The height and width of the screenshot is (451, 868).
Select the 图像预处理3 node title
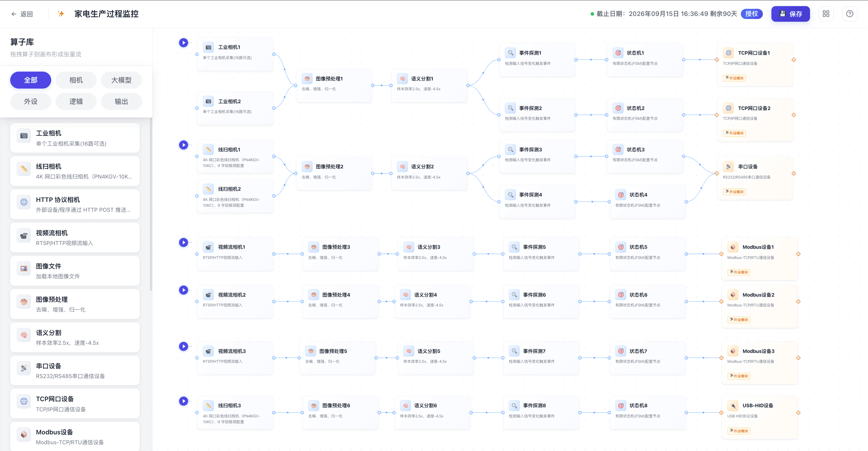click(x=336, y=247)
